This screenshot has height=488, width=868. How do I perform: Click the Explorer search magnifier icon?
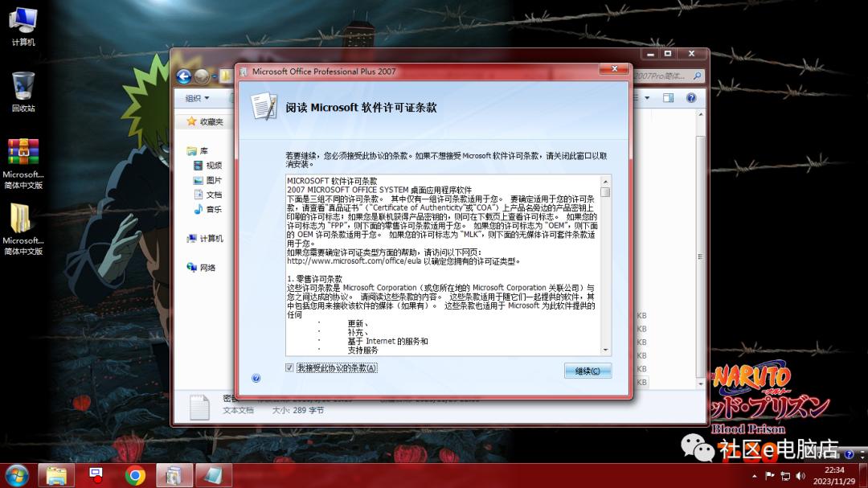click(x=697, y=76)
